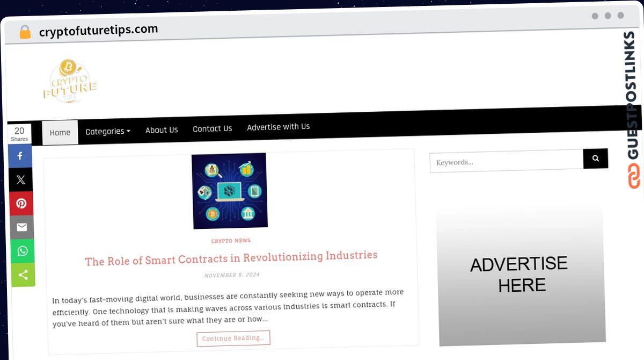Click the padlock icon in address bar
The height and width of the screenshot is (360, 644).
[x=25, y=32]
